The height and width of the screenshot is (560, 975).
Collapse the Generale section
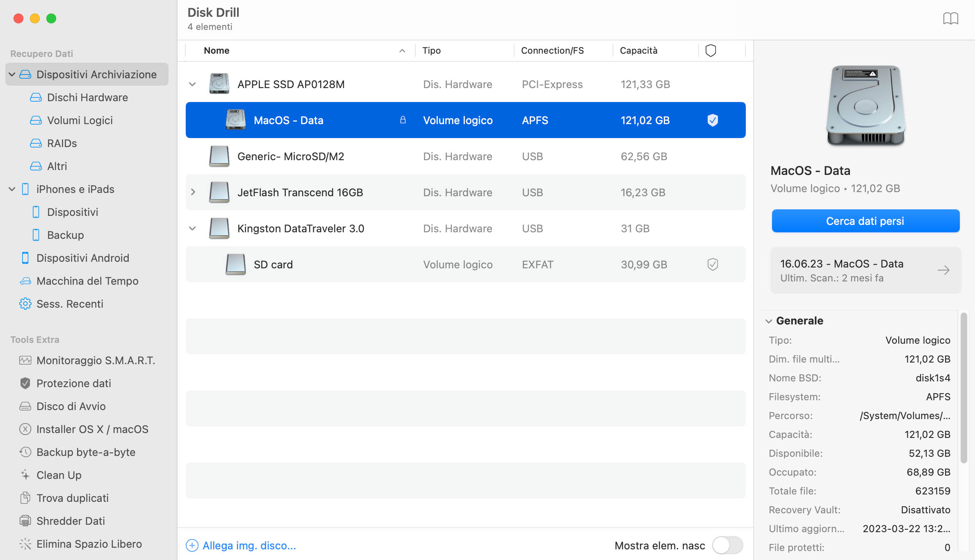tap(769, 321)
